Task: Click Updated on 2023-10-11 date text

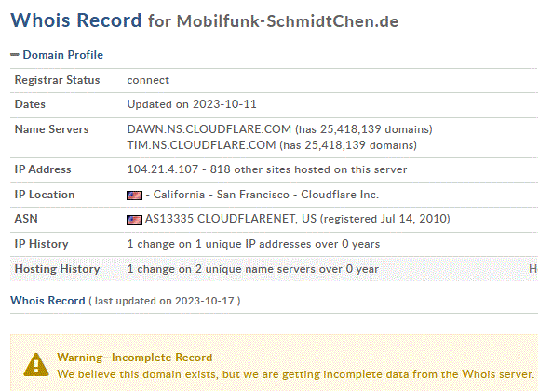Action: pos(192,104)
